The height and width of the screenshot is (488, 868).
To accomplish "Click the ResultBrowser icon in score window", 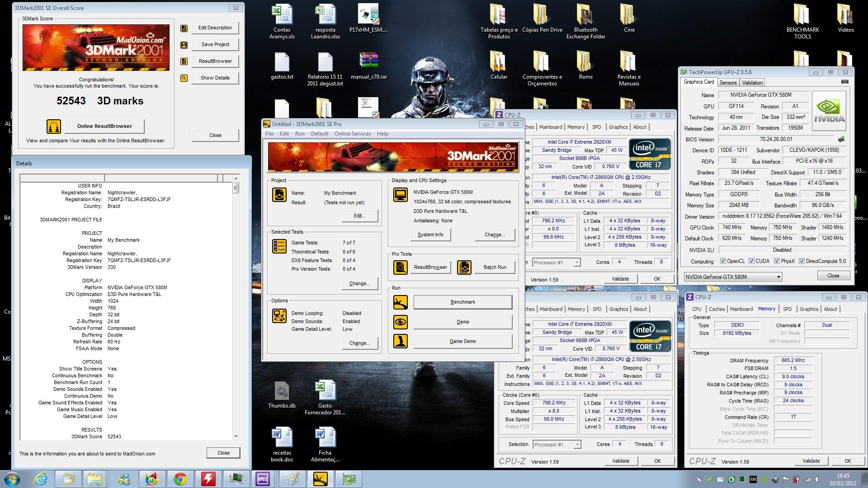I will click(184, 61).
